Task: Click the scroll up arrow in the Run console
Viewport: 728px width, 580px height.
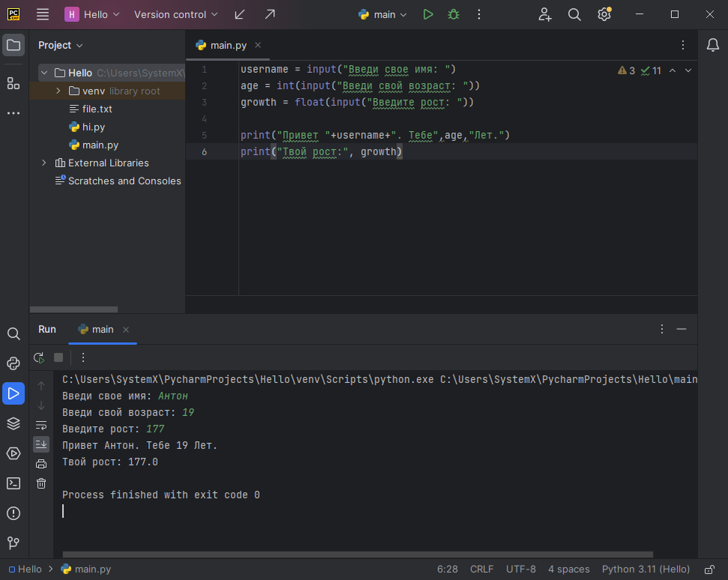Action: coord(41,386)
